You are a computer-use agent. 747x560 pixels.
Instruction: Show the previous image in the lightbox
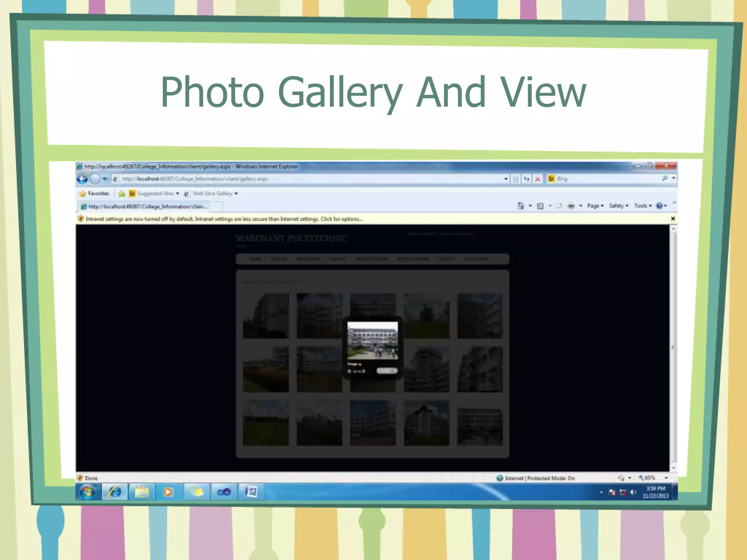coord(349,371)
